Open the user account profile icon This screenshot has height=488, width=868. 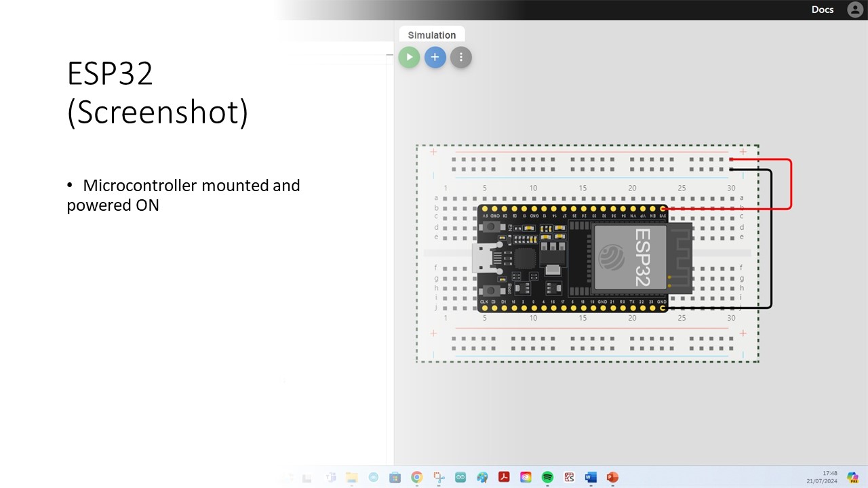(x=855, y=9)
